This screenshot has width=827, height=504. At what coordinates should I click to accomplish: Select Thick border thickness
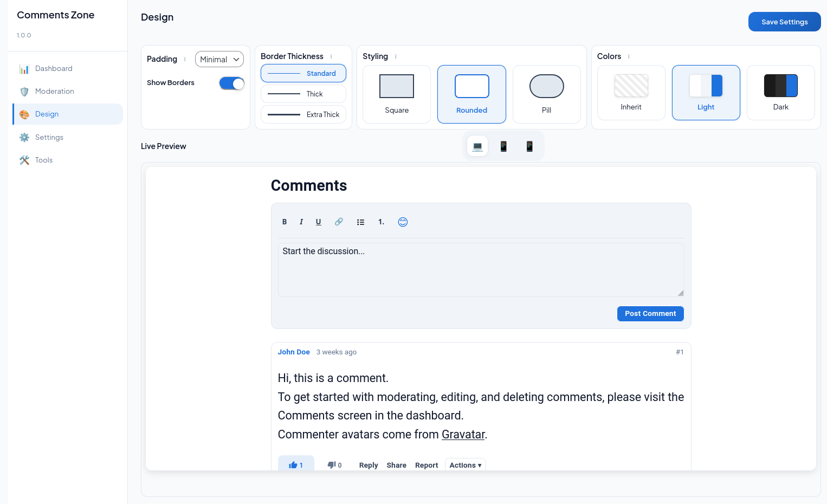(x=303, y=94)
